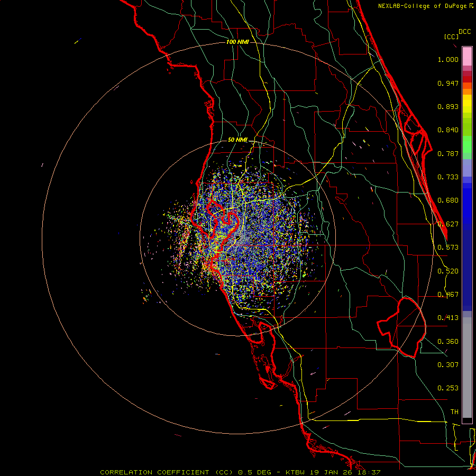This screenshot has width=476, height=476.
Task: Click the [CC] label above the color scale
Action: [x=452, y=36]
